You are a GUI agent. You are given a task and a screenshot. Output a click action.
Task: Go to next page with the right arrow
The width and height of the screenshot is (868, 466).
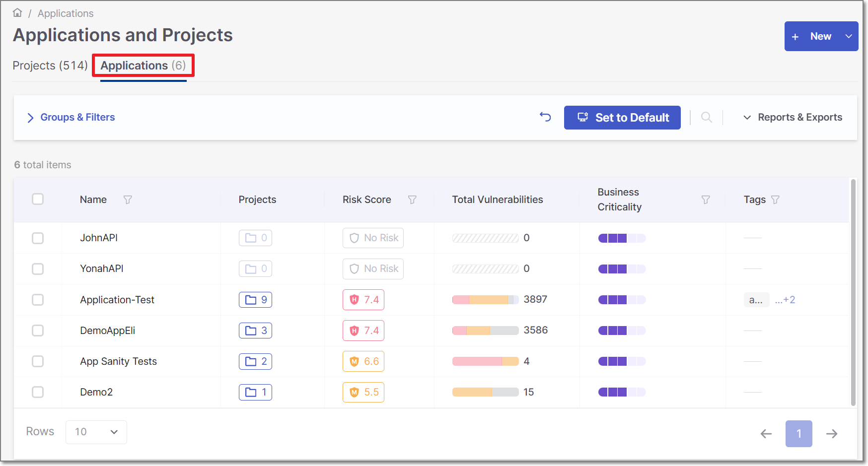(832, 433)
